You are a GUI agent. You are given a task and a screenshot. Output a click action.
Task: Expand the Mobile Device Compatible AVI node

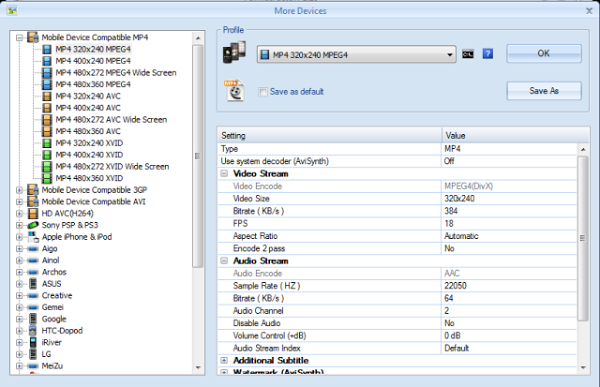point(19,202)
